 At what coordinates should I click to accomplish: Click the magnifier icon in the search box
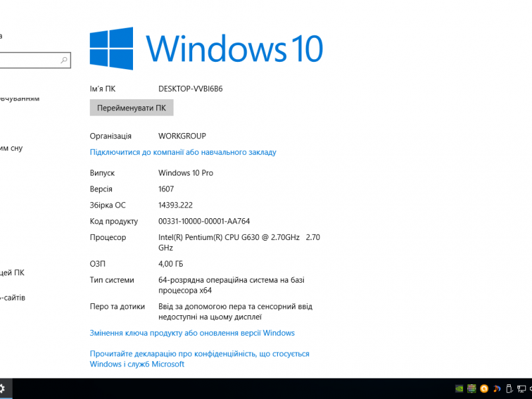[x=64, y=60]
